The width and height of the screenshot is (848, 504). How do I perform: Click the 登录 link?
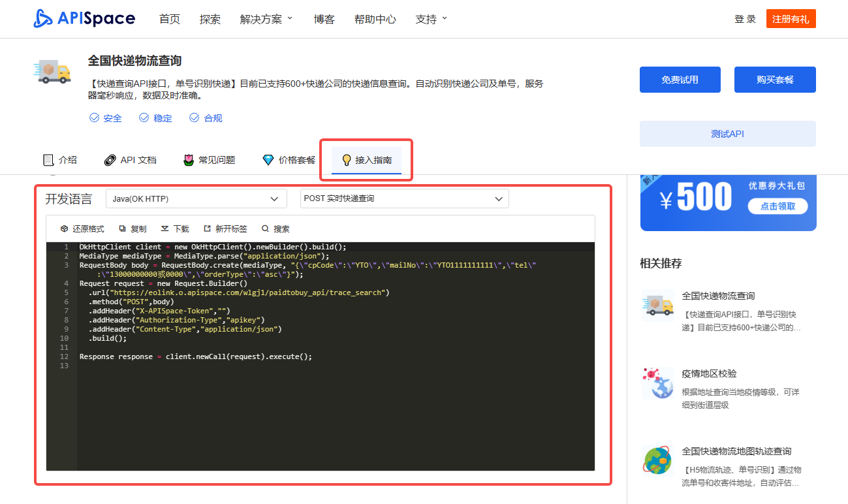745,19
